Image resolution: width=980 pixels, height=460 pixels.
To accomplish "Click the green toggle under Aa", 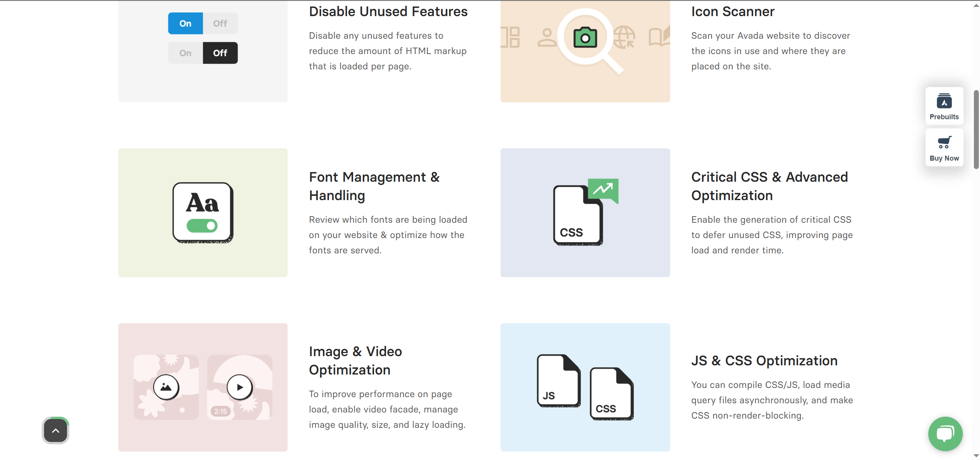I will (202, 226).
